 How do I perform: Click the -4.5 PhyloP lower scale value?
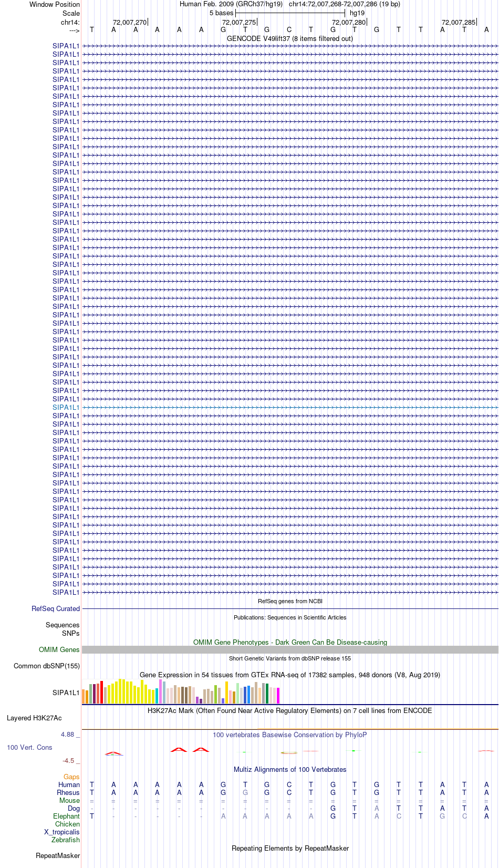[x=68, y=760]
